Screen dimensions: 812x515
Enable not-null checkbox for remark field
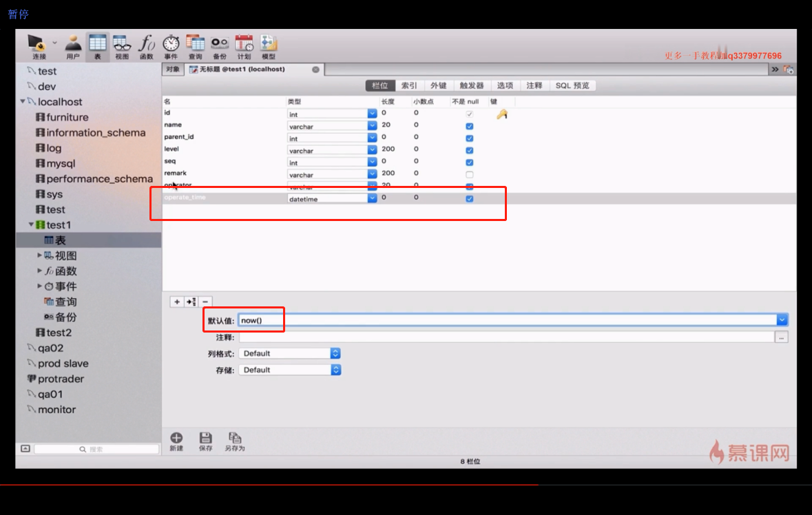point(469,175)
